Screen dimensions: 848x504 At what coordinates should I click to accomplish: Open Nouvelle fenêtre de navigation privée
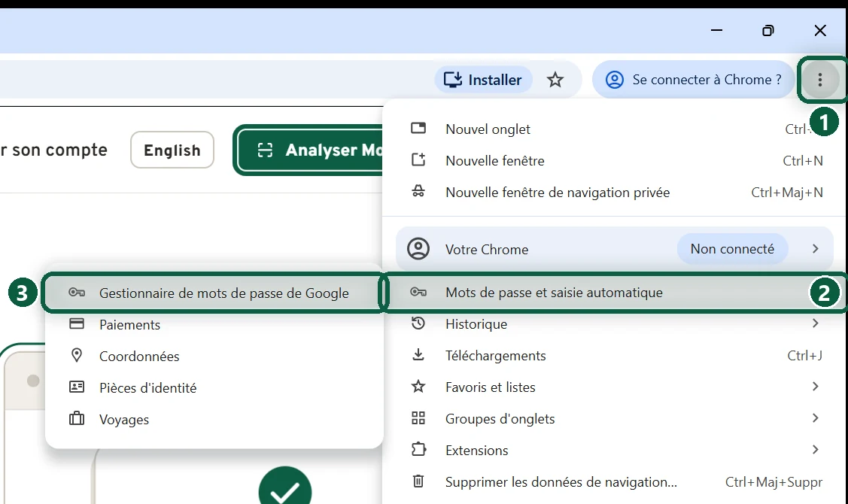coord(615,193)
